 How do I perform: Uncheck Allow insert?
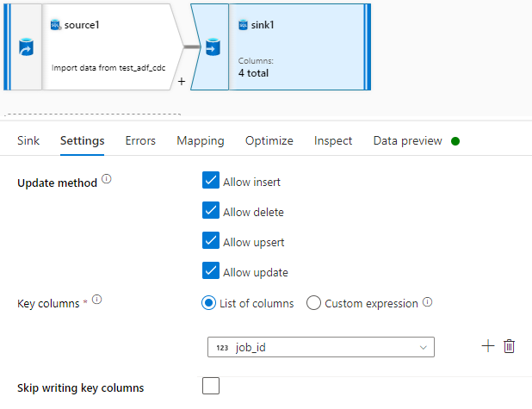coord(211,180)
